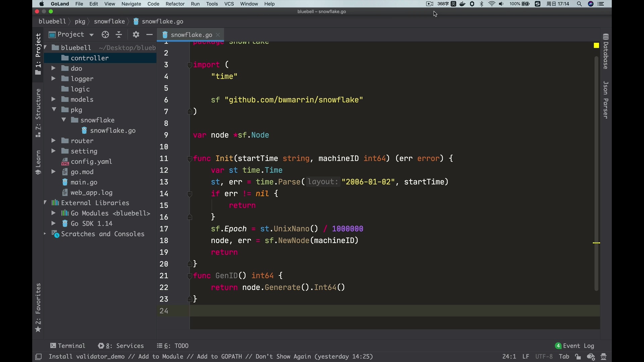Expand the dao folder
This screenshot has height=362, width=644.
click(x=53, y=68)
